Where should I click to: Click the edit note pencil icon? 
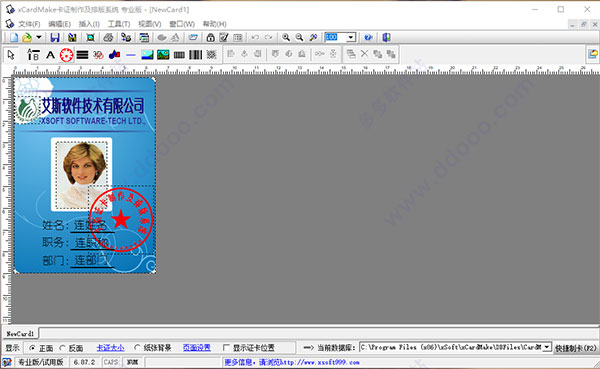(224, 37)
